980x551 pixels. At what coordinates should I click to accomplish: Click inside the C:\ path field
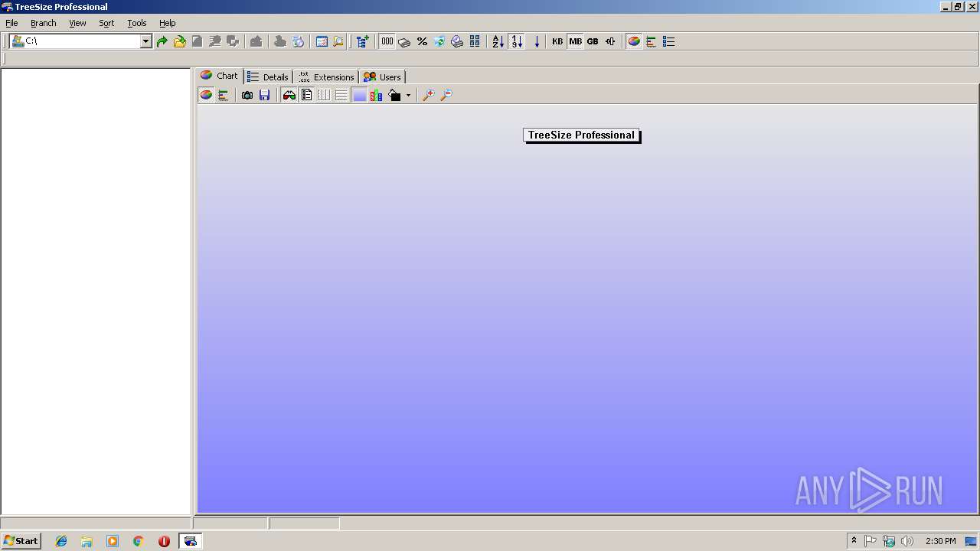(83, 41)
